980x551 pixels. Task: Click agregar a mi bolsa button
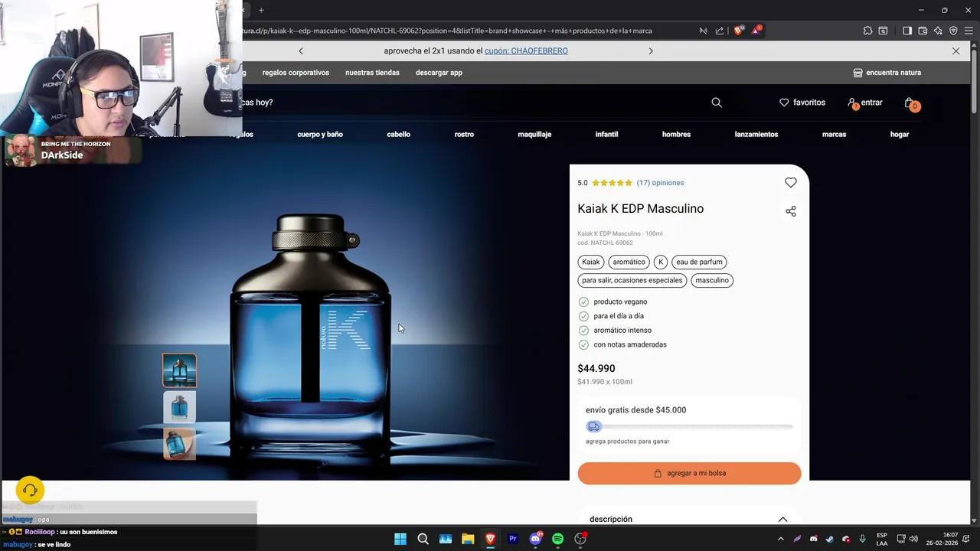(689, 473)
